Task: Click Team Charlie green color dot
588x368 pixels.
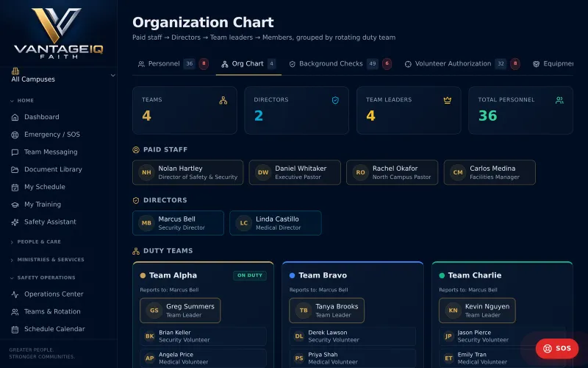Action: point(442,275)
